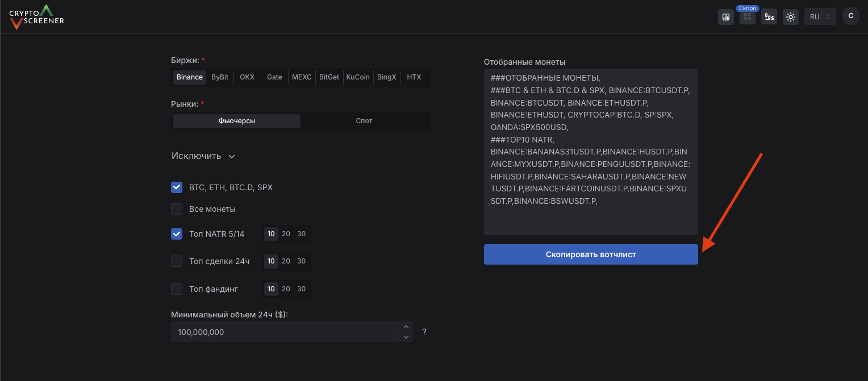Open the grid icon under the Скоро badge
Image resolution: width=868 pixels, height=381 pixels.
coord(748,18)
